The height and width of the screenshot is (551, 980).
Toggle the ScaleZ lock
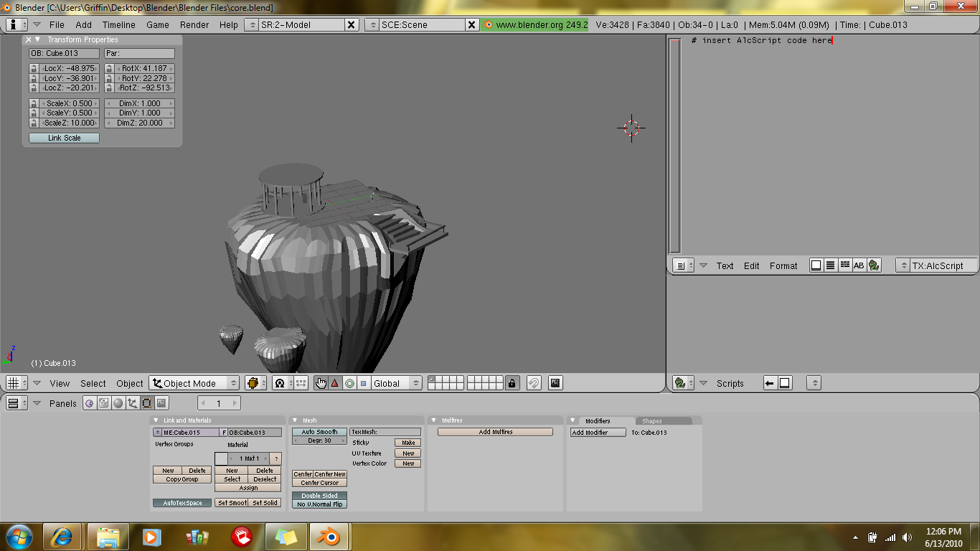click(x=34, y=123)
